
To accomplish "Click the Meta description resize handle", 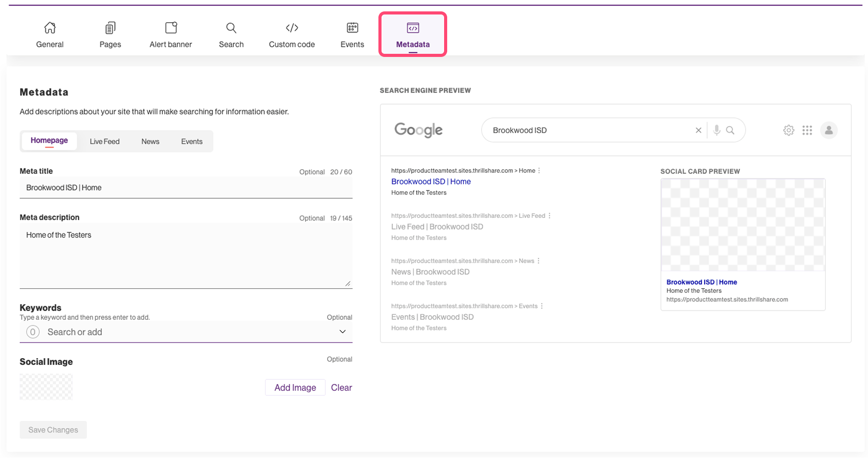I will [x=348, y=284].
